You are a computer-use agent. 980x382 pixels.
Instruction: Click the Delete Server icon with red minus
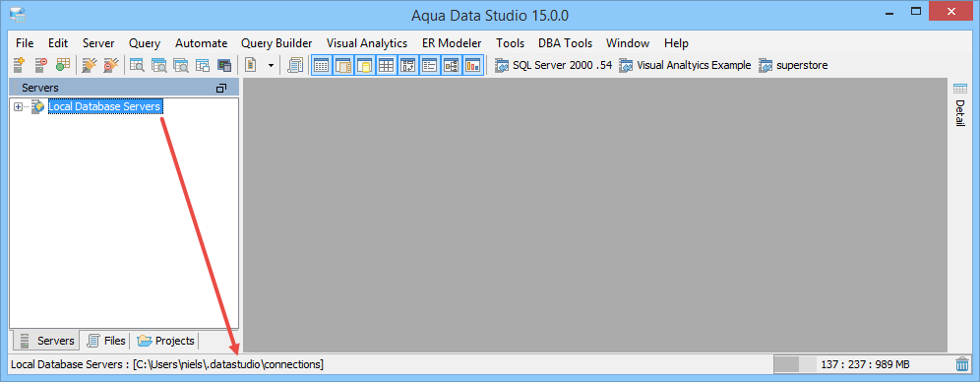click(40, 64)
